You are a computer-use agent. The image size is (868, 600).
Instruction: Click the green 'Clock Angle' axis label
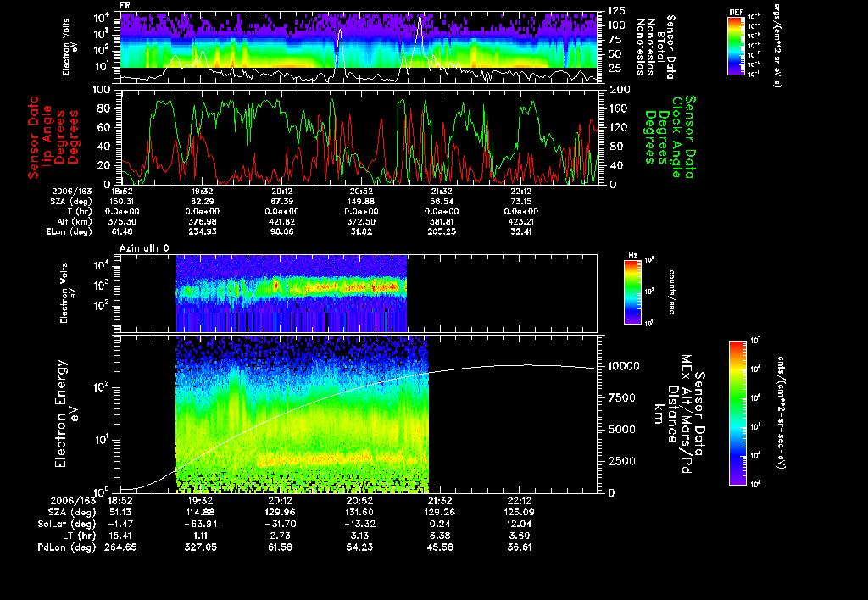coord(677,136)
